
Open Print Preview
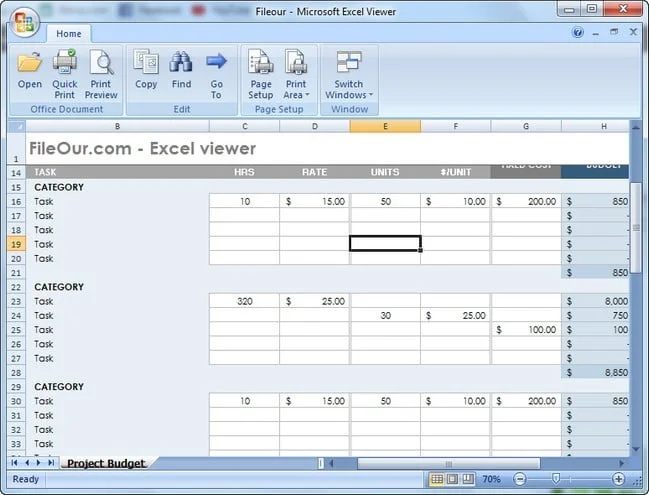(x=101, y=72)
